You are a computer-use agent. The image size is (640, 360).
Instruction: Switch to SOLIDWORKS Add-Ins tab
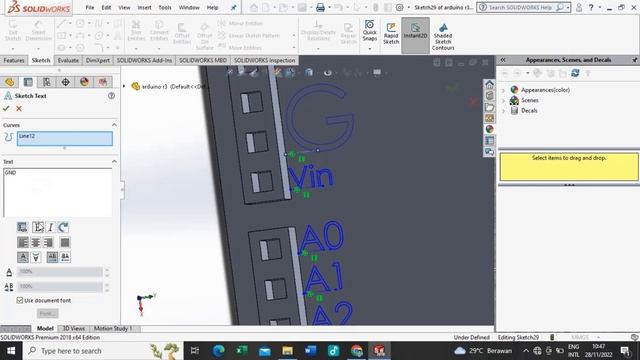144,60
